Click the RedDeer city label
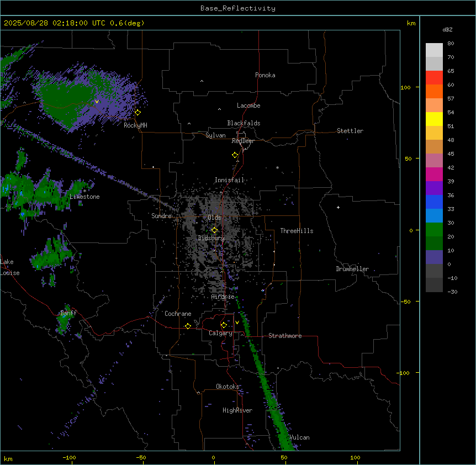This screenshot has width=476, height=465. click(243, 141)
